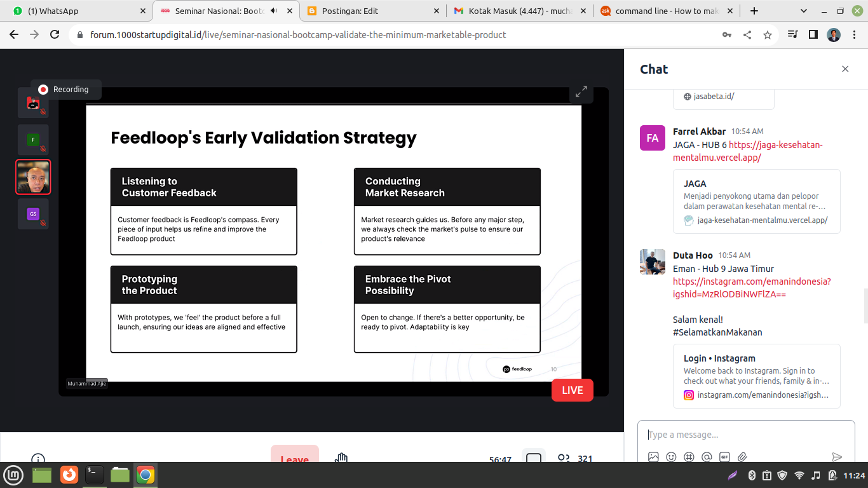Insert a hashtag in chat
868x488 pixels.
(689, 457)
